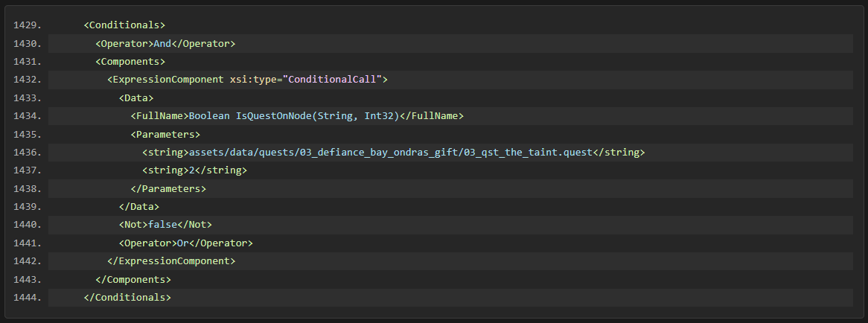
Task: Click the closing </Parameters> tag
Action: pos(168,188)
